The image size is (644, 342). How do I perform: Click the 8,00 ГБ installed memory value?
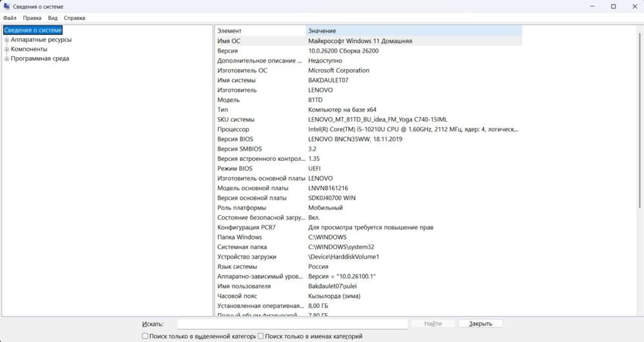318,306
